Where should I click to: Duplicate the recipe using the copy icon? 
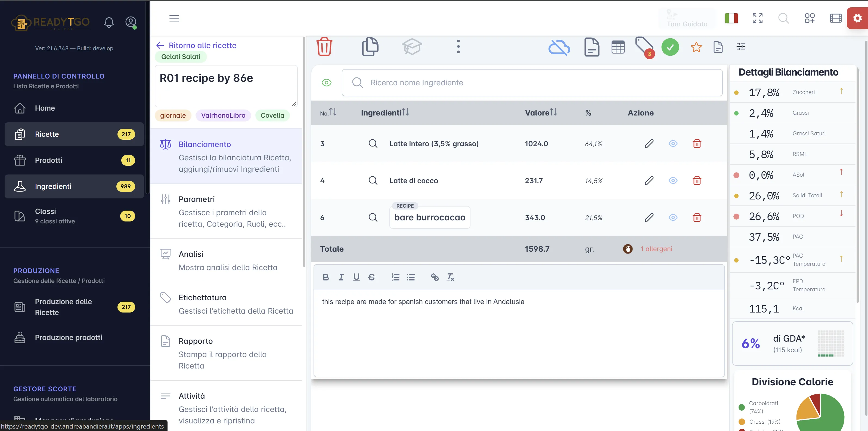(370, 46)
